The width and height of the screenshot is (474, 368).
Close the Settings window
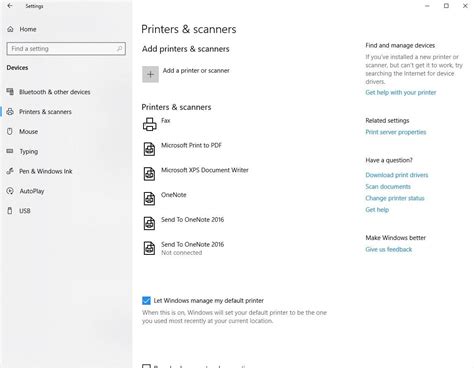coord(465,6)
